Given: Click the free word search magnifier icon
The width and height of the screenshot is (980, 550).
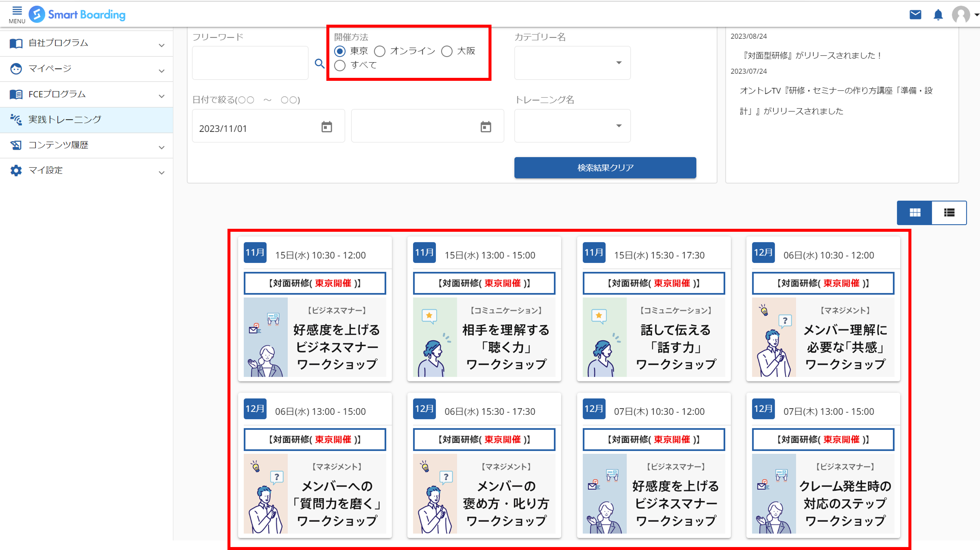Looking at the screenshot, I should (x=320, y=64).
